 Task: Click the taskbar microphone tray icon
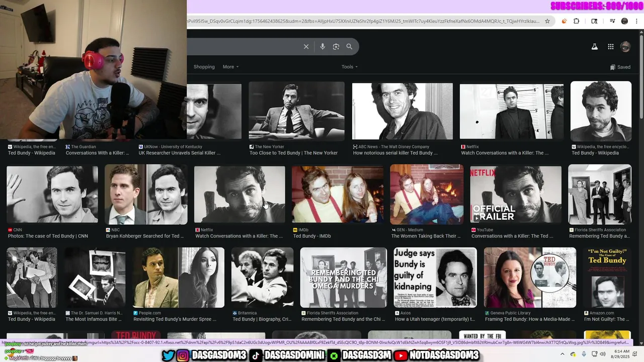click(x=584, y=354)
